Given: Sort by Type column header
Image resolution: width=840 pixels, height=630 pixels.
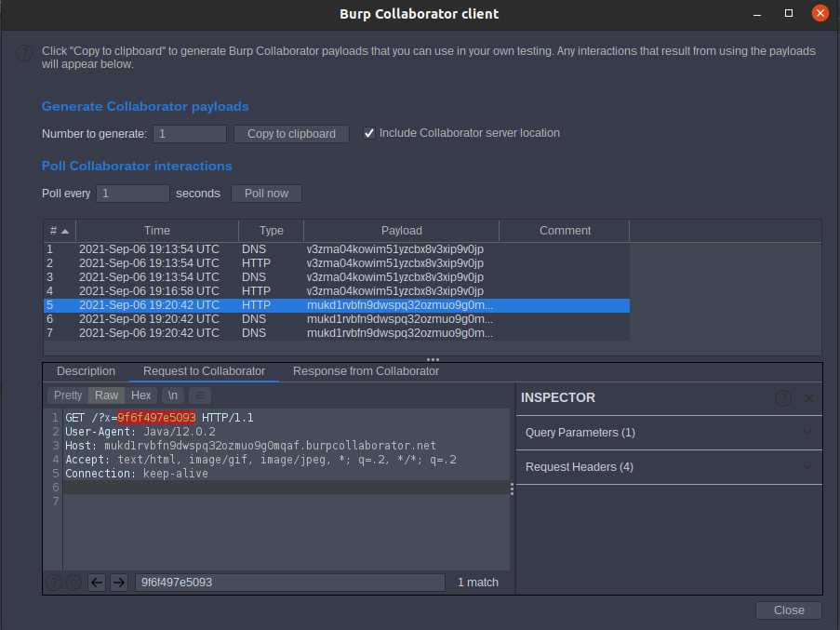Looking at the screenshot, I should click(x=271, y=231).
